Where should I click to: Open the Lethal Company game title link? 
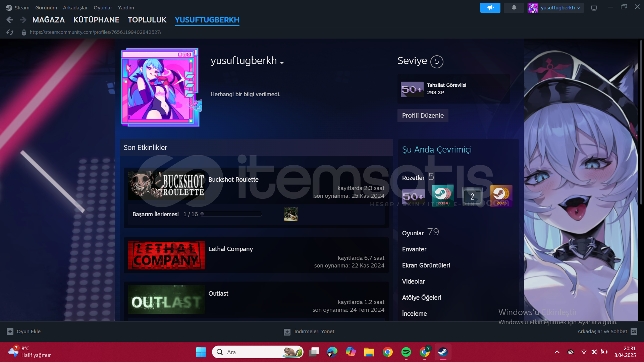click(230, 249)
